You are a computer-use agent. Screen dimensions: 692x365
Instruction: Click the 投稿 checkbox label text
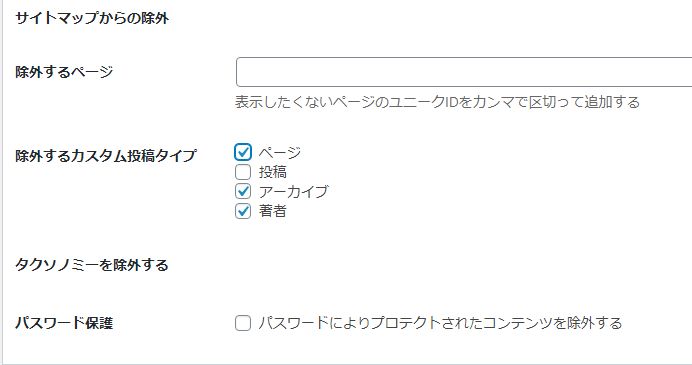[272, 172]
